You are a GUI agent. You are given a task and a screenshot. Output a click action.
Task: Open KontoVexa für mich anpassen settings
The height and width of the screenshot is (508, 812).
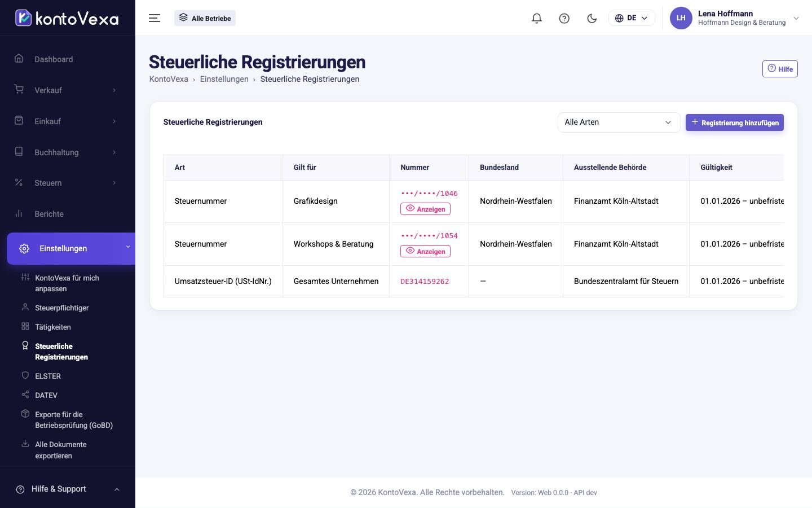(67, 283)
